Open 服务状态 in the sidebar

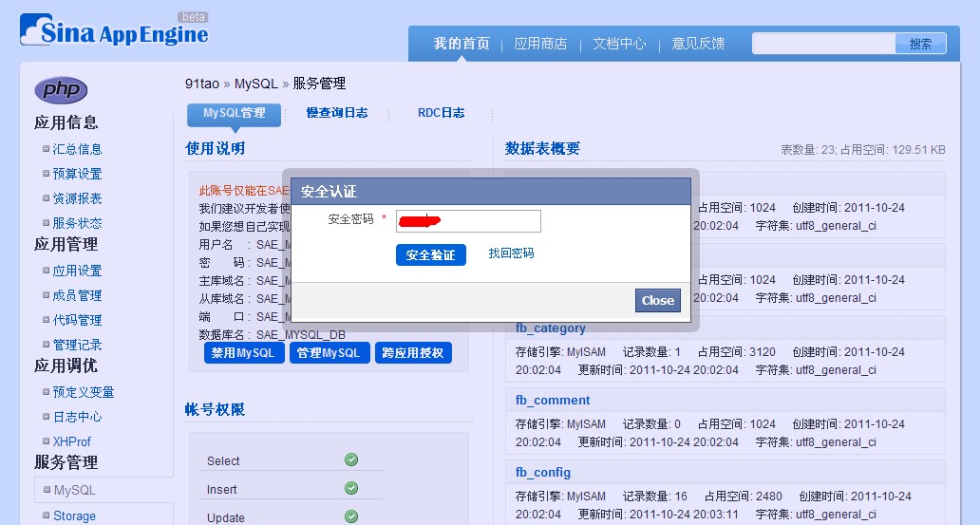point(77,223)
